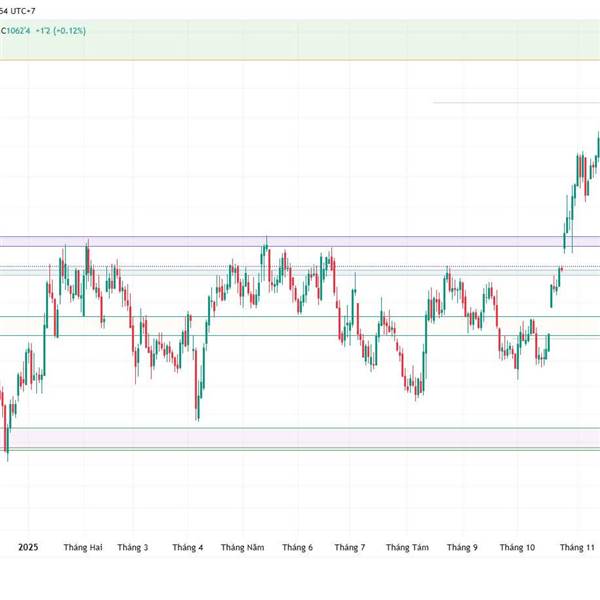Click the Tháng 7 time axis label
600x600 pixels.
point(350,547)
